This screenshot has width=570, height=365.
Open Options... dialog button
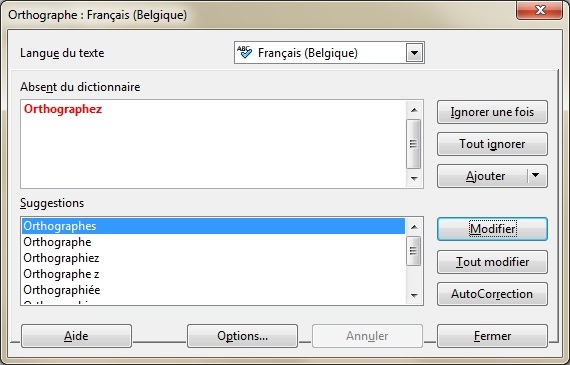242,336
